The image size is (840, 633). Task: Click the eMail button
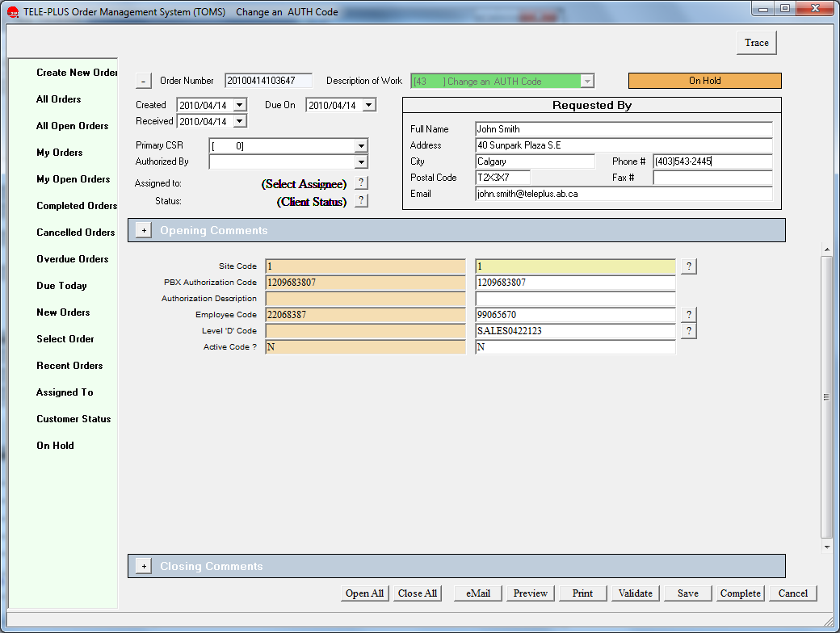(x=478, y=593)
